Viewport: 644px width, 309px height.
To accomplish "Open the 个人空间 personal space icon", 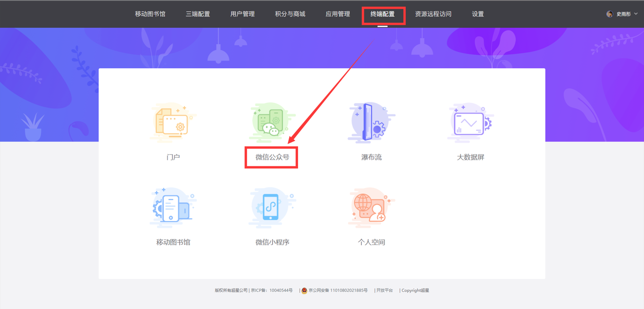I will click(371, 208).
